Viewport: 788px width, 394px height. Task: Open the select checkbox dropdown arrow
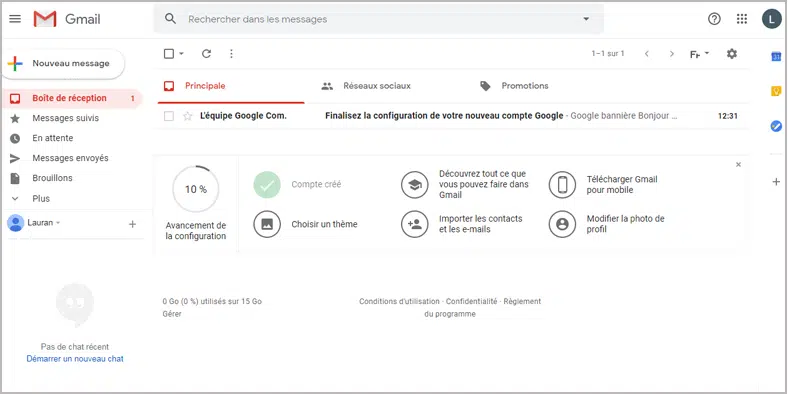coord(181,54)
